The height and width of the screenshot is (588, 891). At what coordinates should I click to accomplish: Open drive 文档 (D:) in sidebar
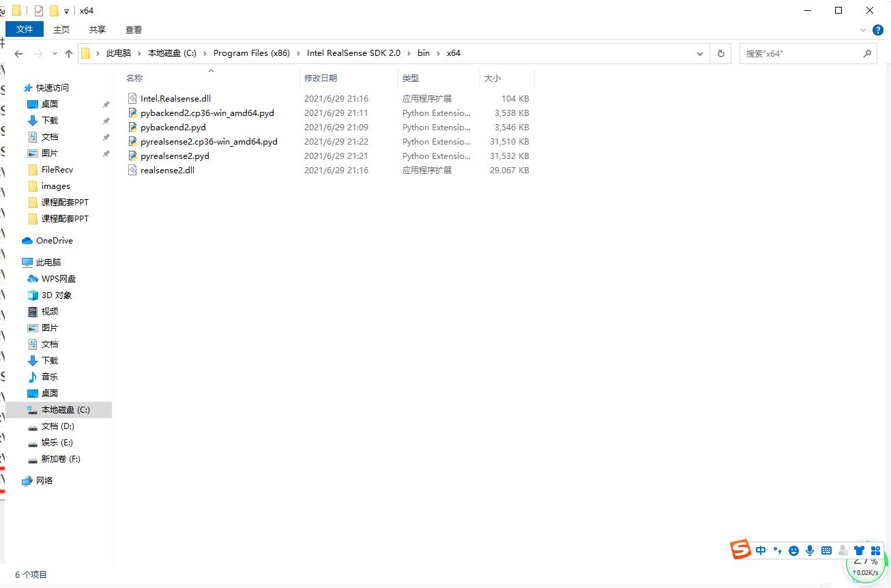[x=58, y=426]
